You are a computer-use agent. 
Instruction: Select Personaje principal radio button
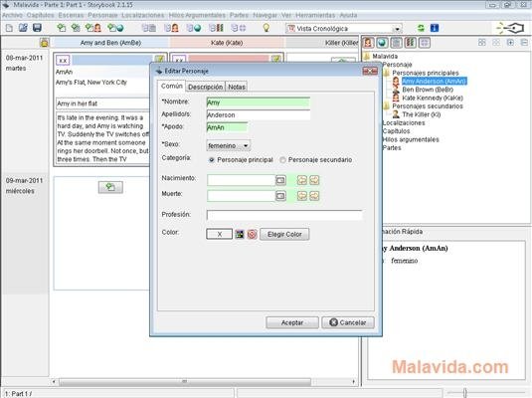[x=212, y=159]
